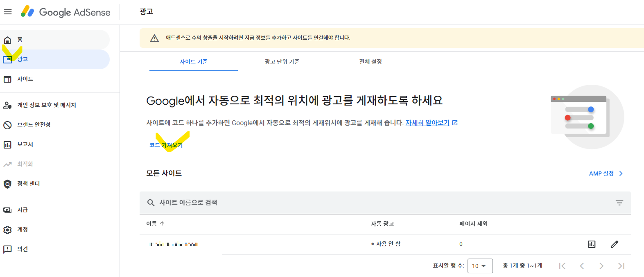Click the search magnifier icon
The height and width of the screenshot is (277, 644).
[151, 203]
